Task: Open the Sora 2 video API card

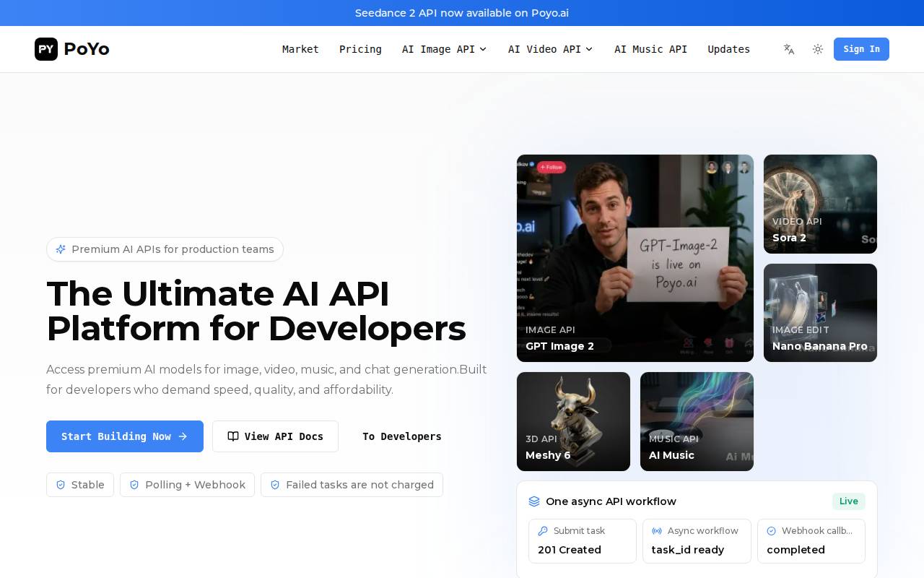Action: tap(820, 204)
